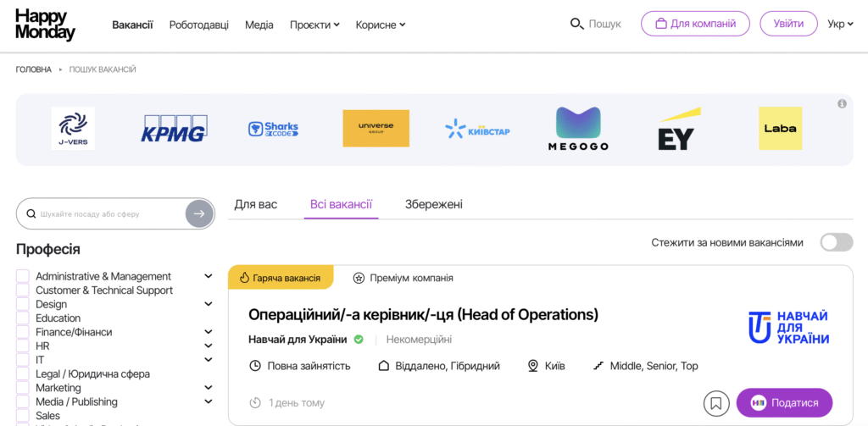Viewport: 868px width, 426px height.
Task: Click the search magnifier icon in header
Action: pos(576,25)
